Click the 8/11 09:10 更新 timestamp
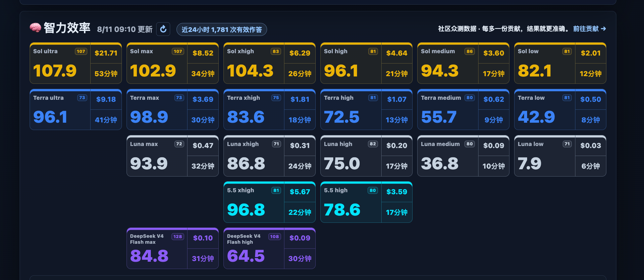 [125, 30]
